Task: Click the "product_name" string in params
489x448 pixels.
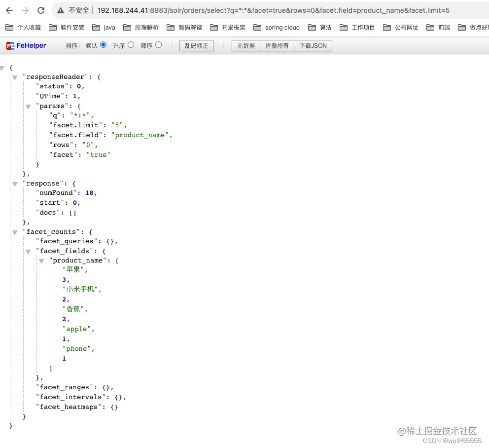Action: (140, 135)
